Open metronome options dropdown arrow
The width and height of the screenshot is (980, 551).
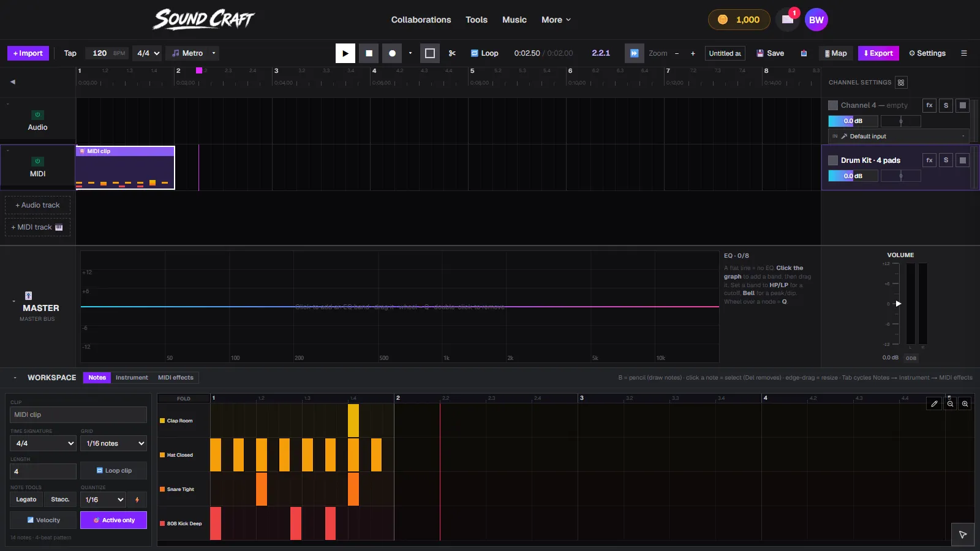pos(214,53)
